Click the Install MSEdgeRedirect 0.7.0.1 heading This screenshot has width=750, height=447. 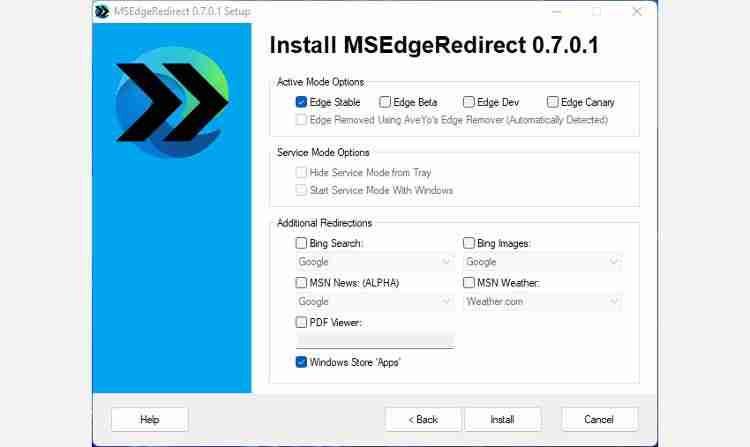[x=434, y=45]
